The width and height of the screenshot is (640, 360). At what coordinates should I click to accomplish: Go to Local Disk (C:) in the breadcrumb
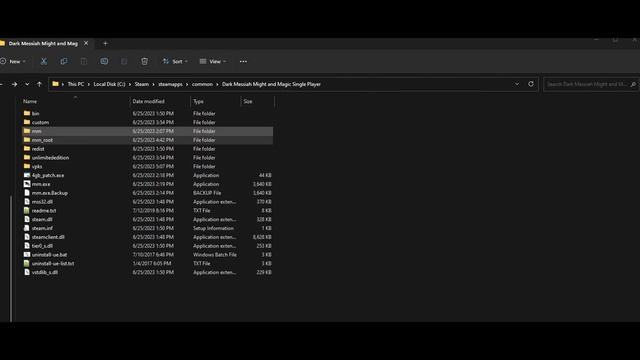click(109, 84)
